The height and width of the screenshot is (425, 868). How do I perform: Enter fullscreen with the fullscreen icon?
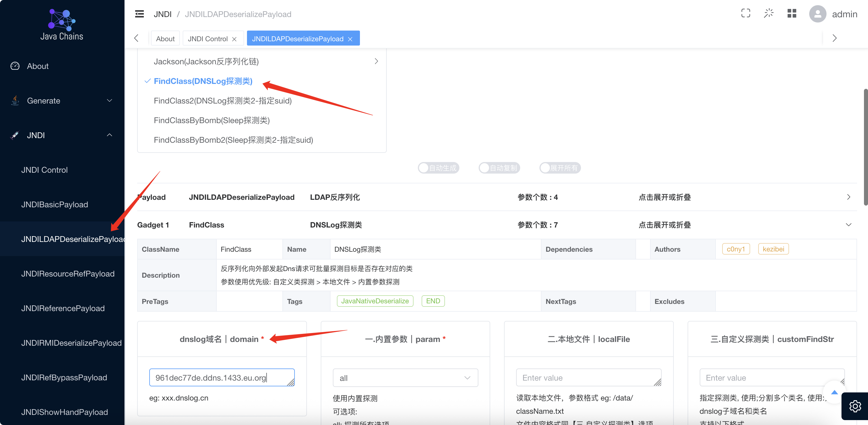[745, 14]
